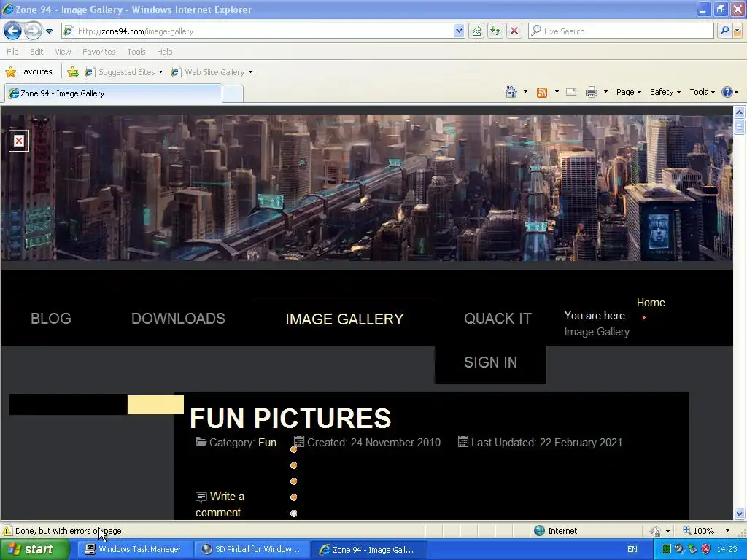Expand the address bar history dropdown
This screenshot has height=560, width=747.
tap(459, 31)
